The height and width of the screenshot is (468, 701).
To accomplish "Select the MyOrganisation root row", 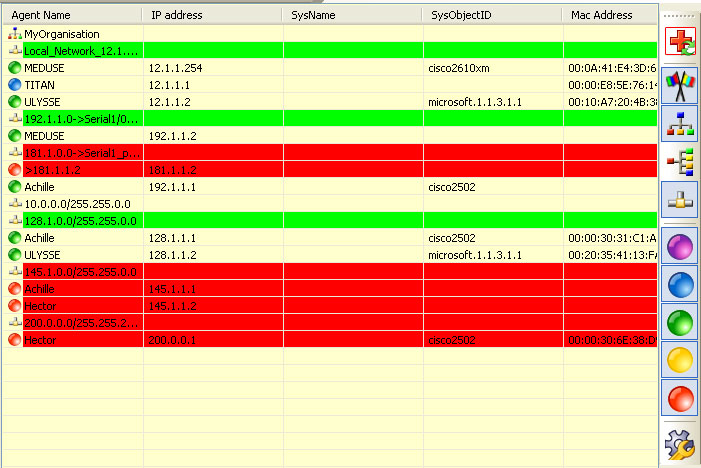I will pyautogui.click(x=330, y=34).
